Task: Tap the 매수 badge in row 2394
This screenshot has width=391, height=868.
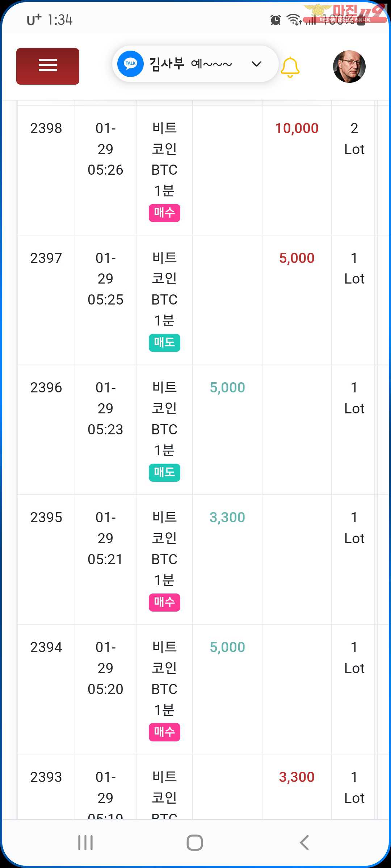Action: [164, 732]
